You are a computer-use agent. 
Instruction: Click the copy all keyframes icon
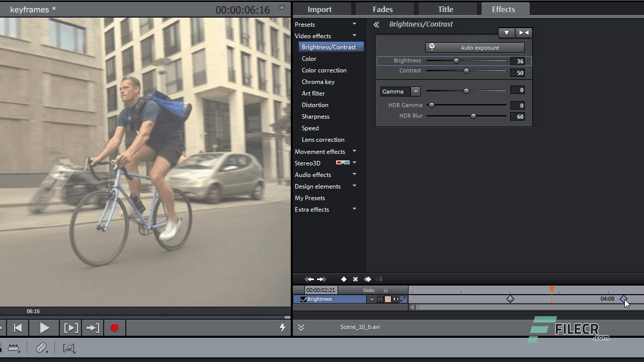pos(368,279)
